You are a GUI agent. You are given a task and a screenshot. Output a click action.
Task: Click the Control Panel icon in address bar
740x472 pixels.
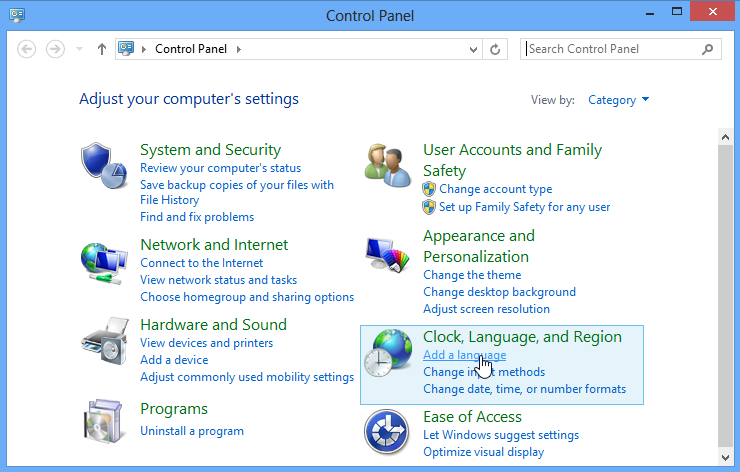pyautogui.click(x=126, y=49)
